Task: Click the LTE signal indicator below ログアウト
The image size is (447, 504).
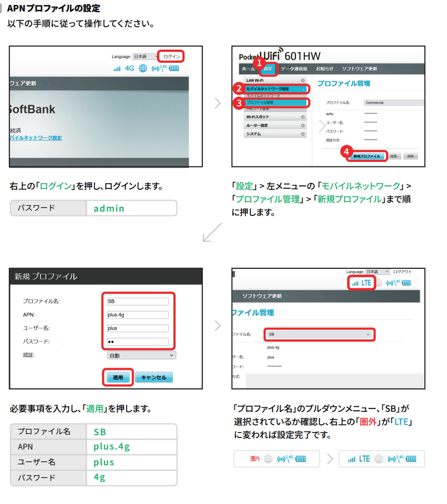Action: pos(361,283)
